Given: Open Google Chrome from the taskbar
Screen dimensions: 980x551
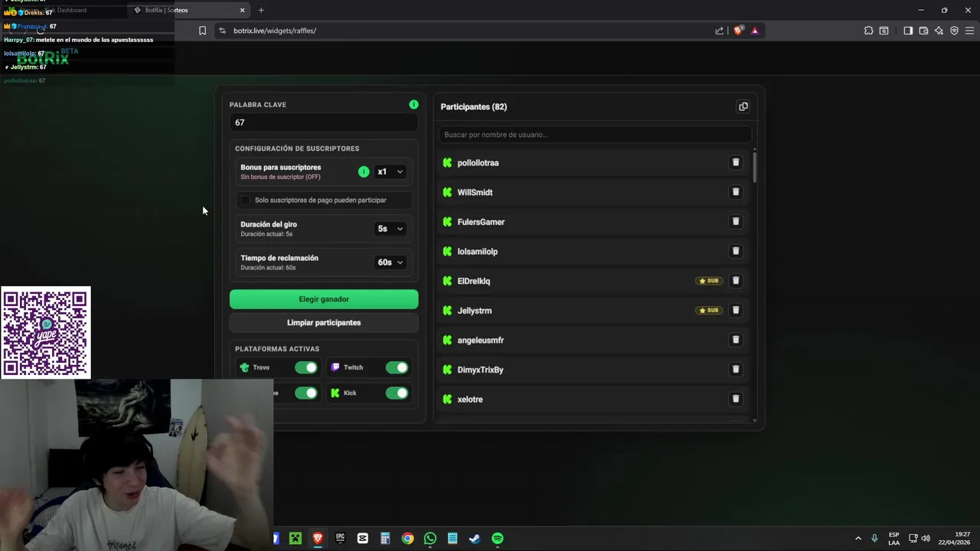Looking at the screenshot, I should coord(407,539).
